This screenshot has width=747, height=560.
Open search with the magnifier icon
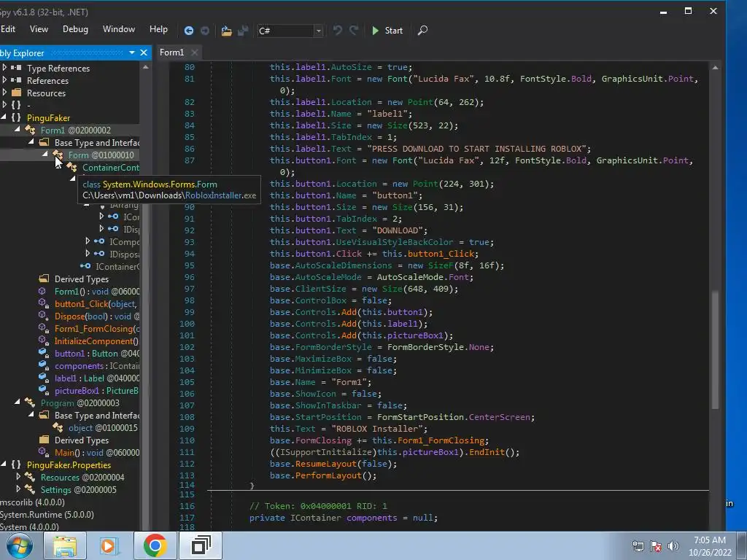click(x=422, y=31)
